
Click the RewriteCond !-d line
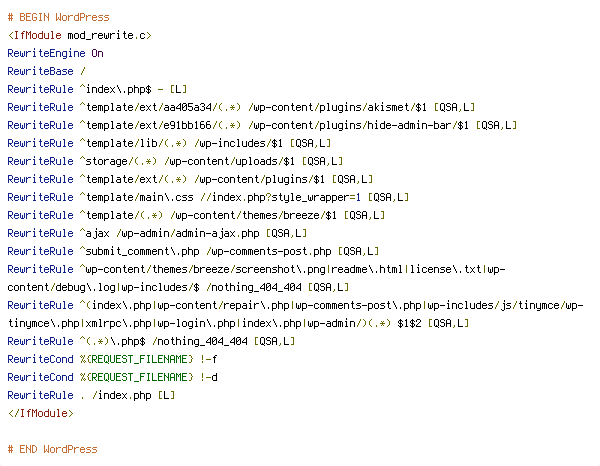point(112,378)
